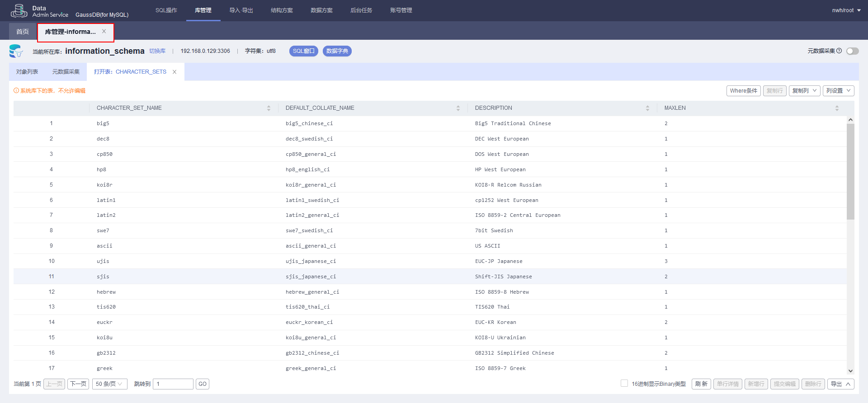The image size is (868, 403).
Task: Click the 删除行 button
Action: pos(813,384)
